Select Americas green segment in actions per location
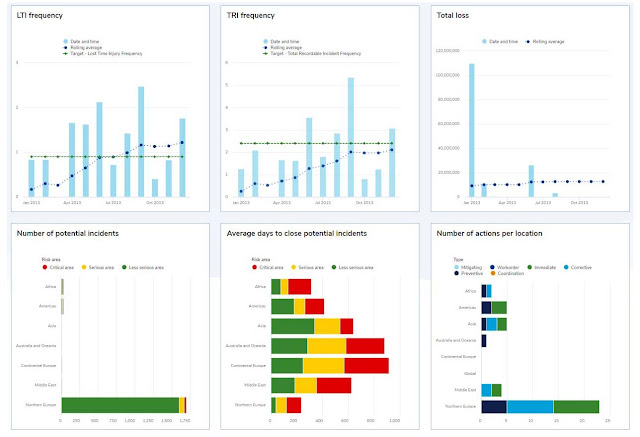This screenshot has width=640, height=437. tap(499, 308)
